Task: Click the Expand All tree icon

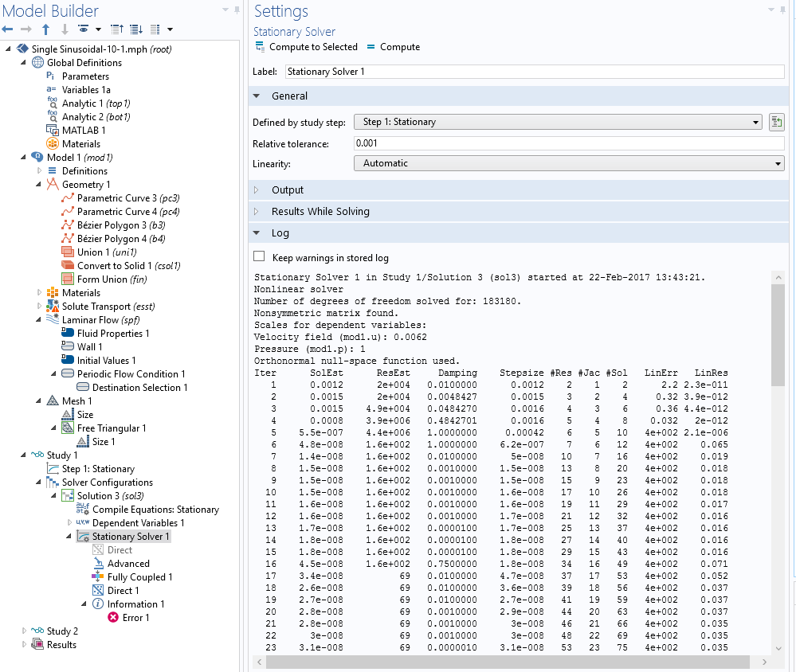Action: click(135, 29)
